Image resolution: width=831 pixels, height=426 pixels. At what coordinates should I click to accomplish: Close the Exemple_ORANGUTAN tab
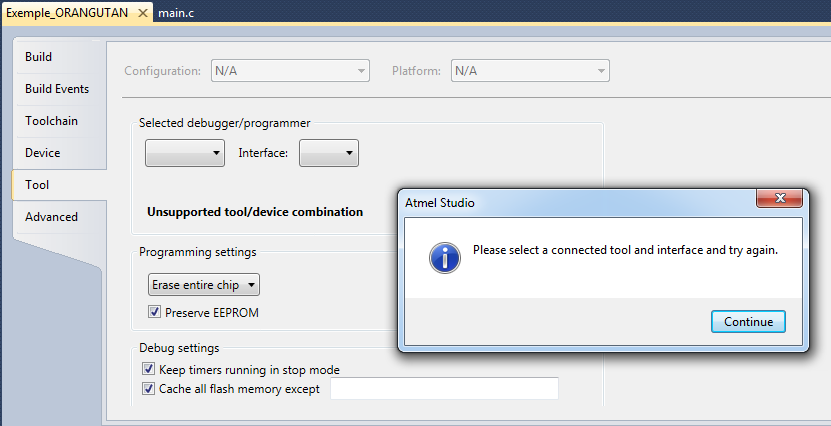point(142,13)
